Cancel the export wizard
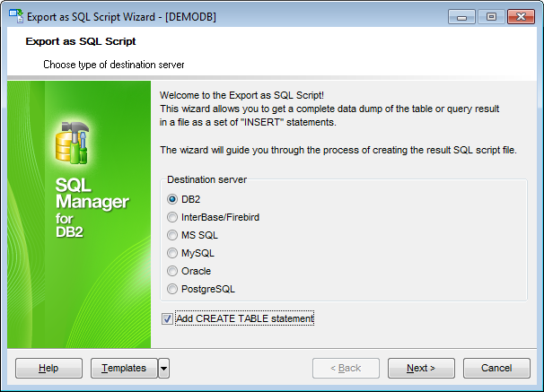This screenshot has width=544, height=392. coord(496,368)
